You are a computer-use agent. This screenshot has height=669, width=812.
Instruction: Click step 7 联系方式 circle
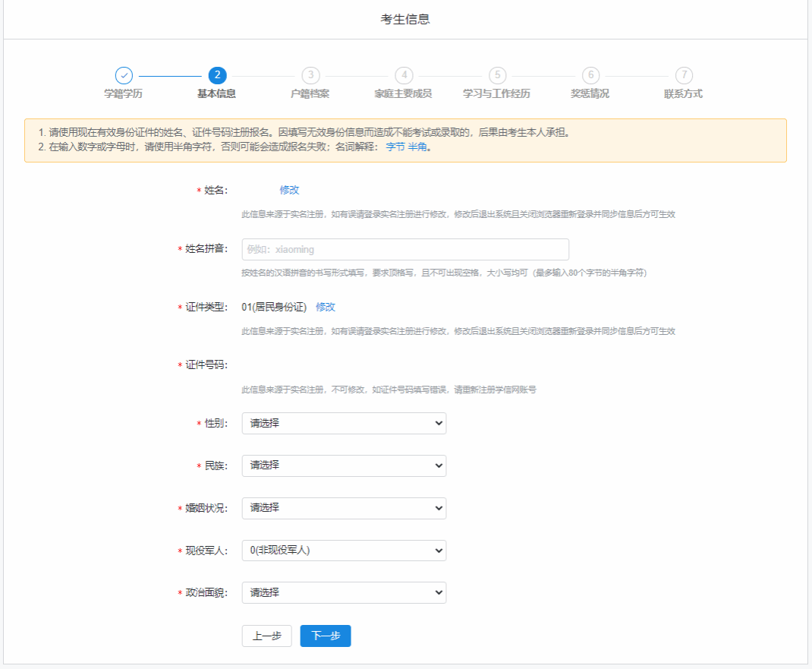click(x=684, y=75)
